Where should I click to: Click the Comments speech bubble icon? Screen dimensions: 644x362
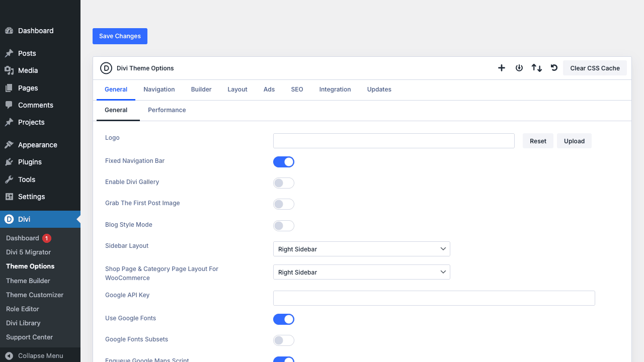[x=9, y=105]
